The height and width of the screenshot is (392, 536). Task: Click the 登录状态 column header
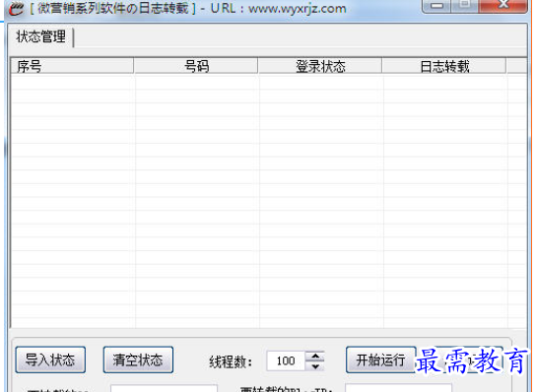tap(320, 66)
